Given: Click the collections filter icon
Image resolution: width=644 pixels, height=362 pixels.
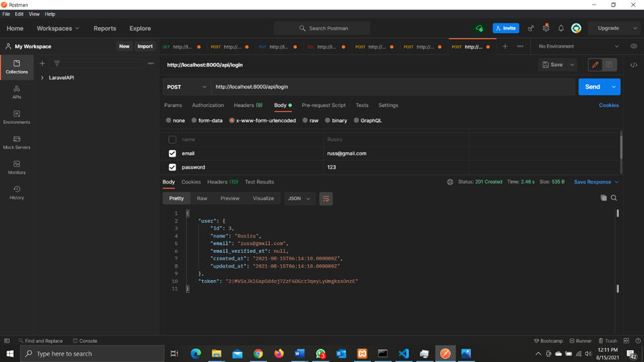Looking at the screenshot, I should [x=57, y=63].
